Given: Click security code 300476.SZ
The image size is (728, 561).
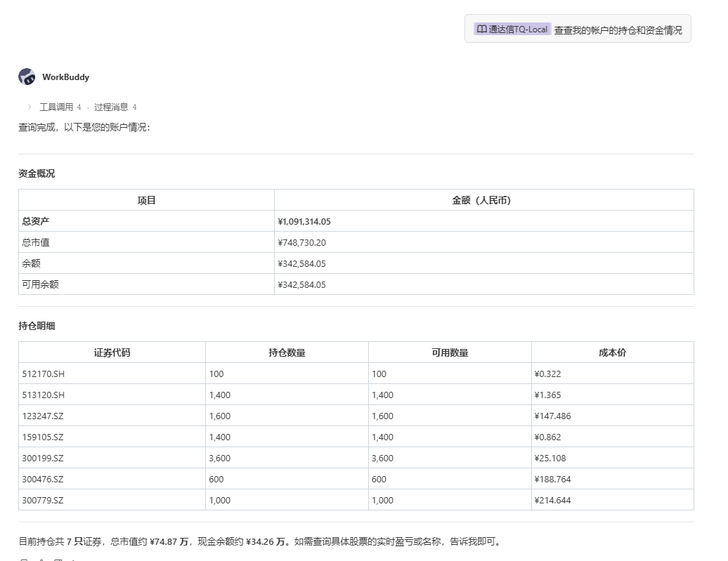Looking at the screenshot, I should [x=43, y=480].
